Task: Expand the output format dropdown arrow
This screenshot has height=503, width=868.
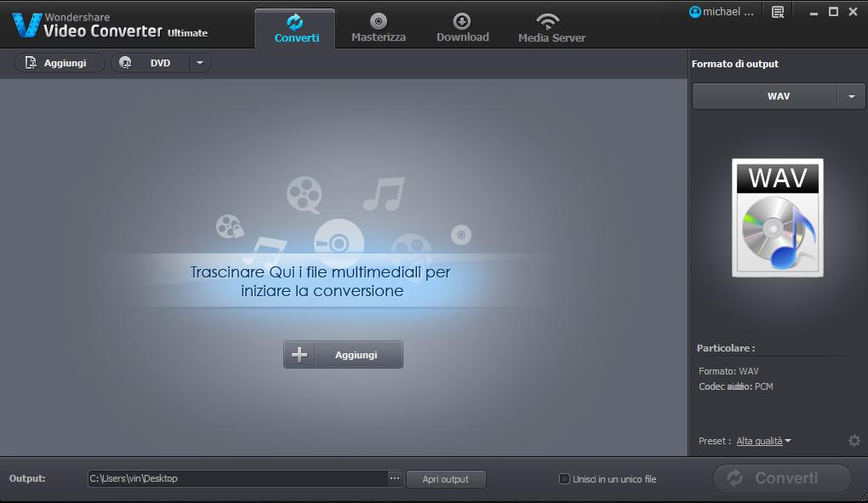Action: [851, 96]
